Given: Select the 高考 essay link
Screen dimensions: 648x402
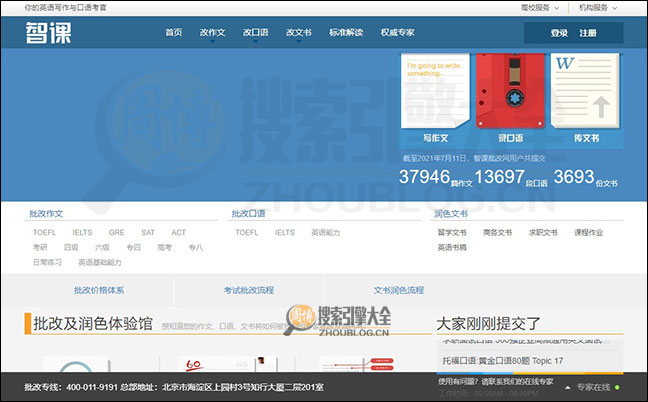Looking at the screenshot, I should pyautogui.click(x=164, y=247).
